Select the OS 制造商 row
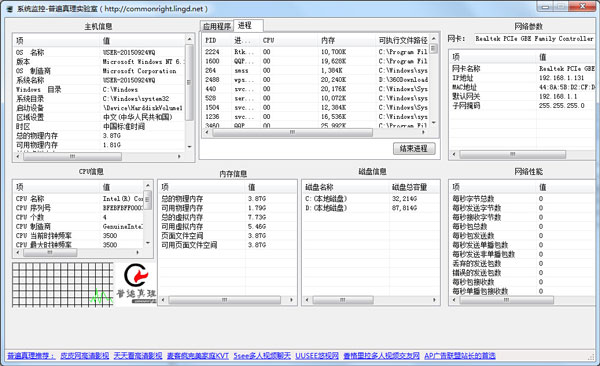 (x=99, y=71)
